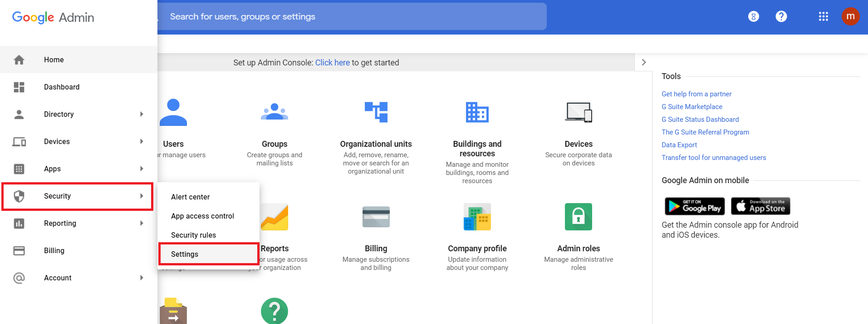Click the Buildings and resources title text

477,149
